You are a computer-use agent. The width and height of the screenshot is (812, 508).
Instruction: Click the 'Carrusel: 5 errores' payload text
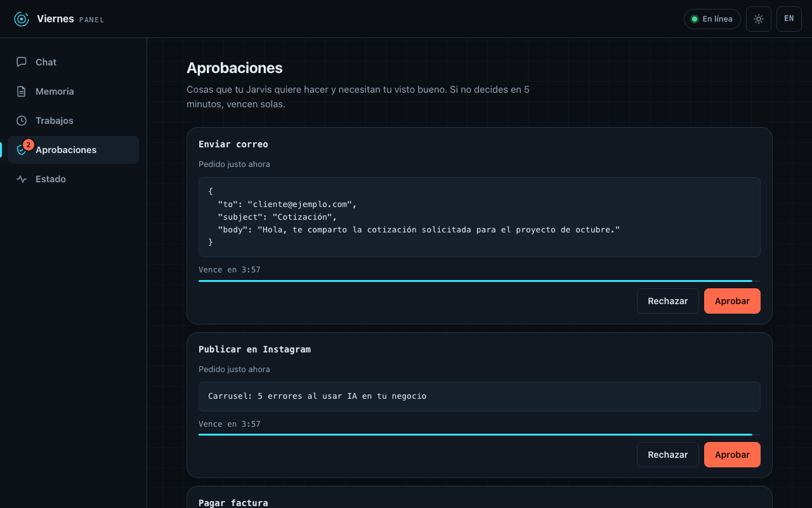coord(317,396)
